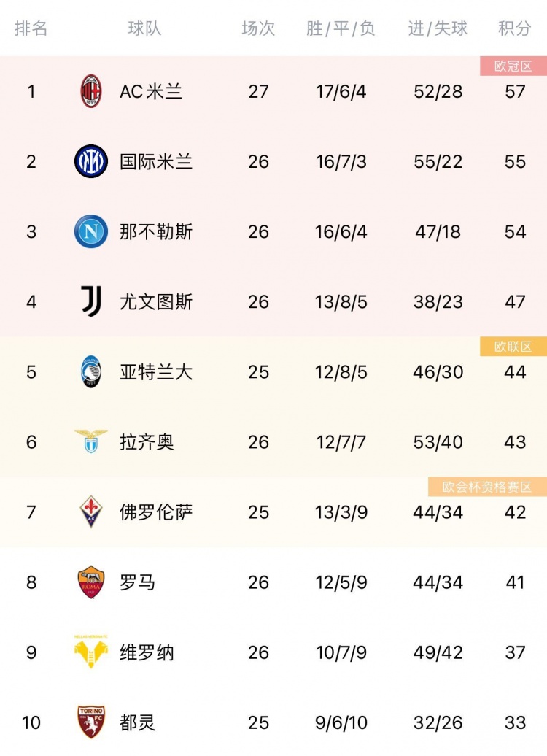Viewport: 547px width, 756px height.
Task: Click the 欧联区 zone label
Action: [513, 347]
